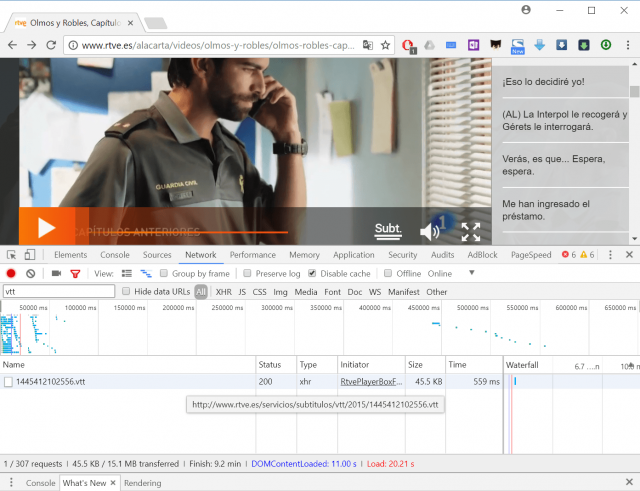Click the browser back arrow
Viewport: 640px width, 491px height.
12,45
